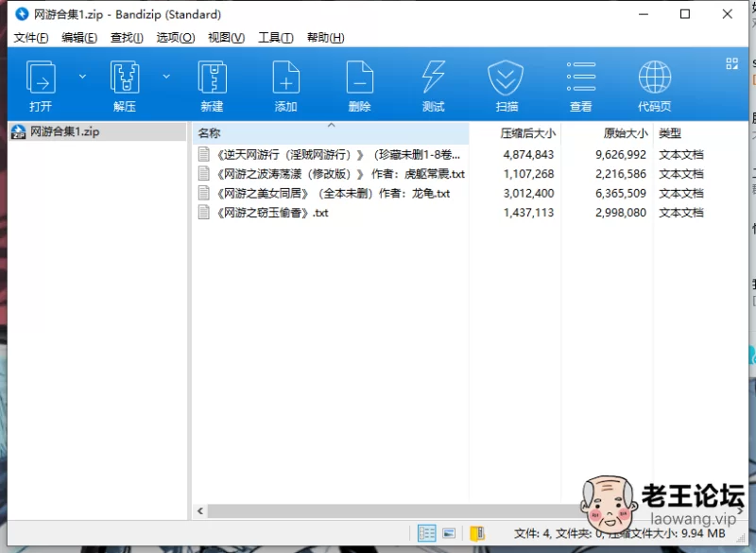Open the 视图(V) menu
This screenshot has width=756, height=553.
coord(227,38)
